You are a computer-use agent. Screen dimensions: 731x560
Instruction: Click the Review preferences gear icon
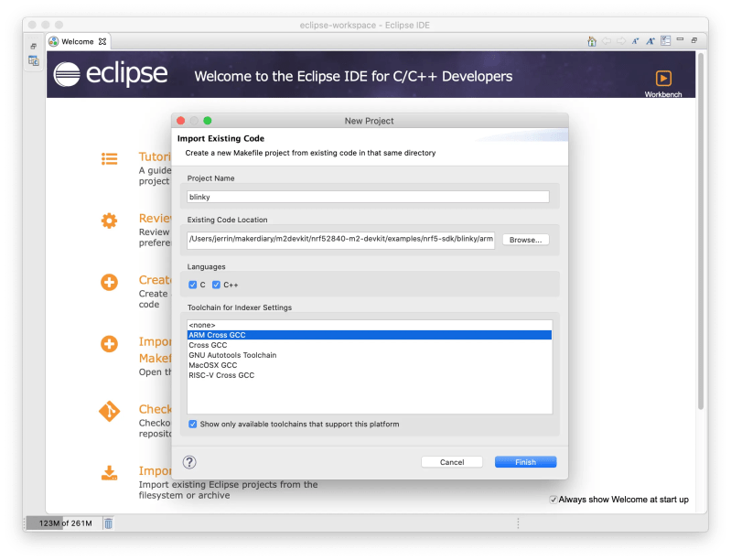point(109,221)
